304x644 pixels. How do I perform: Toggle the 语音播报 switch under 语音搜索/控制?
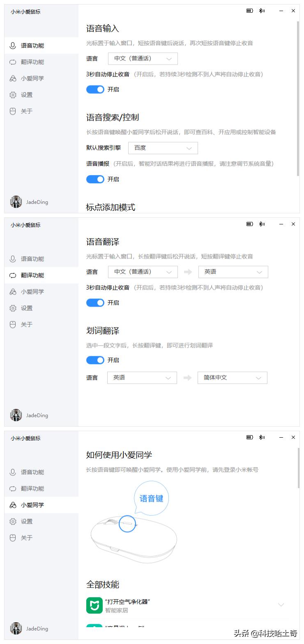pos(95,179)
